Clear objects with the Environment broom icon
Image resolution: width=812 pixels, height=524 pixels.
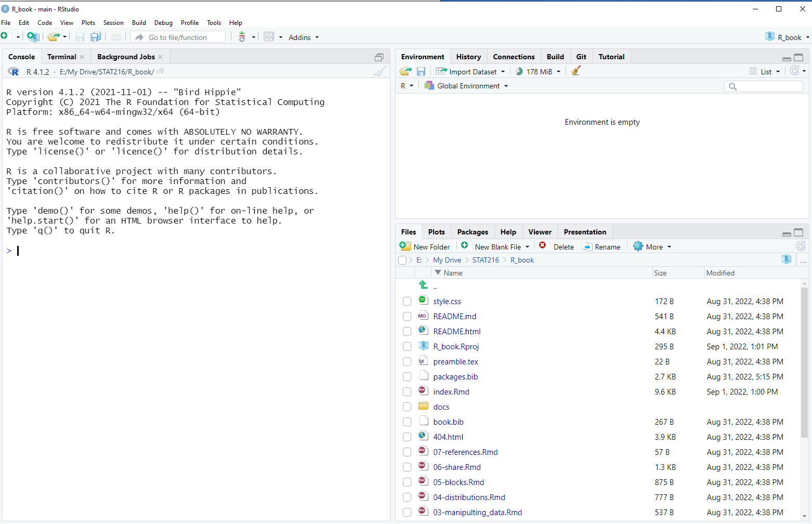pyautogui.click(x=575, y=71)
